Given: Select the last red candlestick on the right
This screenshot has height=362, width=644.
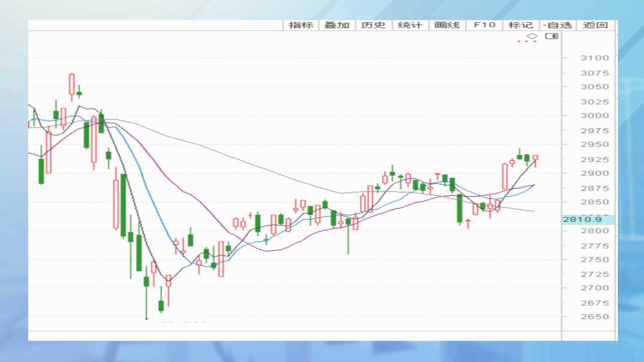Looking at the screenshot, I should point(535,158).
